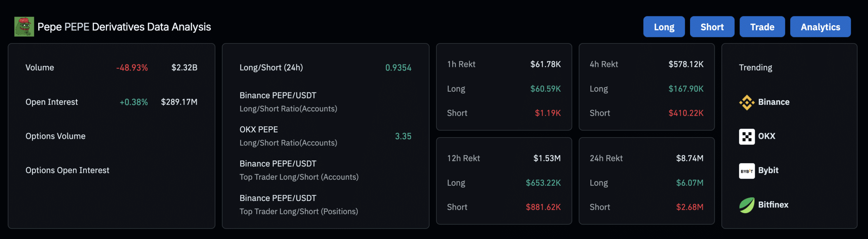This screenshot has width=868, height=239.
Task: Select Binance PEPE/USDT Top Trader Long/Short (Accounts)
Action: tap(299, 170)
